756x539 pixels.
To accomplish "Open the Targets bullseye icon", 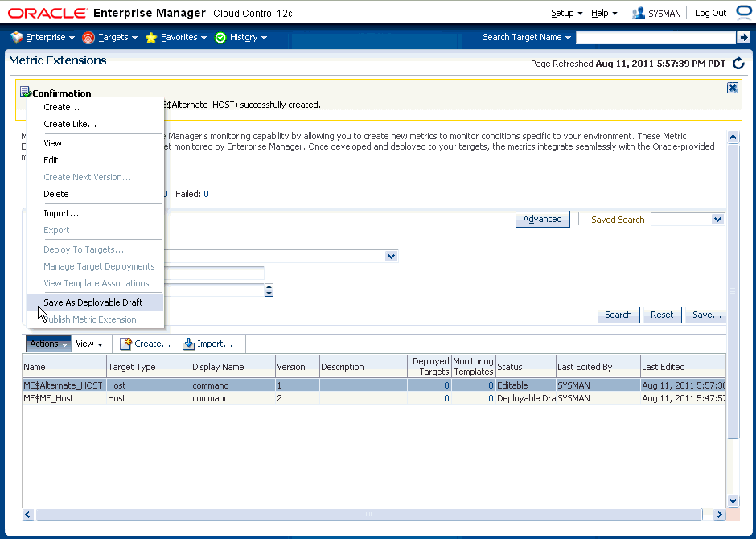I will 88,38.
